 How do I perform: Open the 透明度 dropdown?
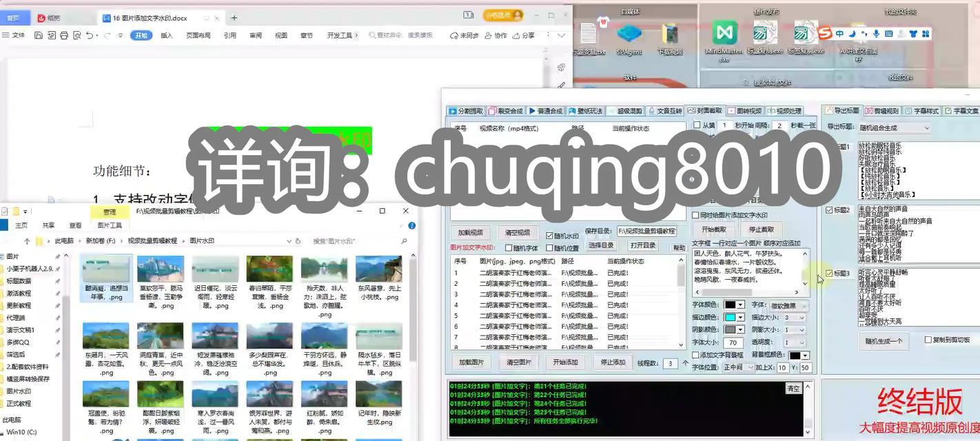coord(795,342)
